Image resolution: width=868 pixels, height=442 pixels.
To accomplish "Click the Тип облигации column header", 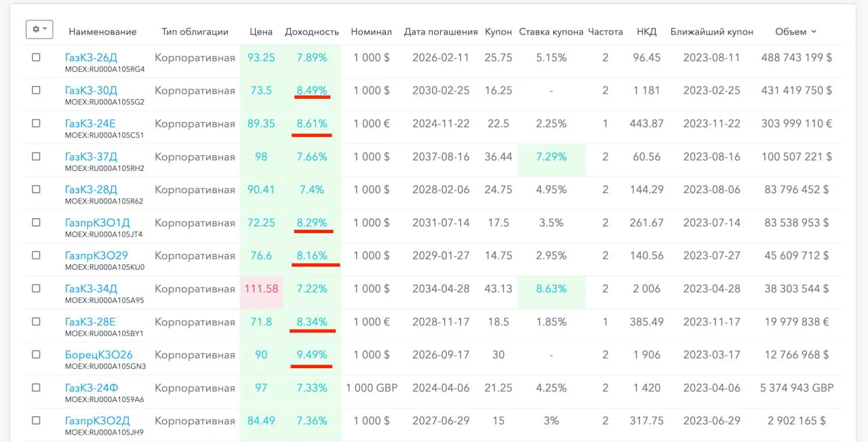I will tap(195, 32).
